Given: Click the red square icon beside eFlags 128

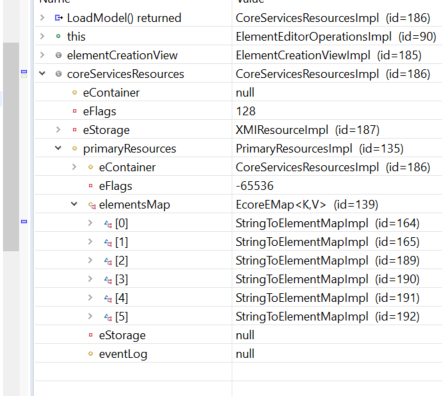Looking at the screenshot, I should [75, 111].
